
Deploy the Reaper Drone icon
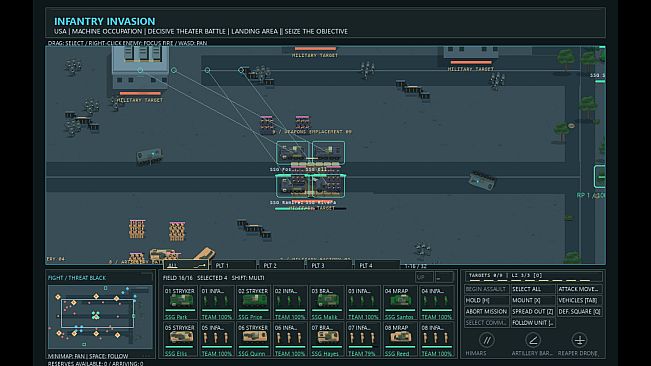579,340
